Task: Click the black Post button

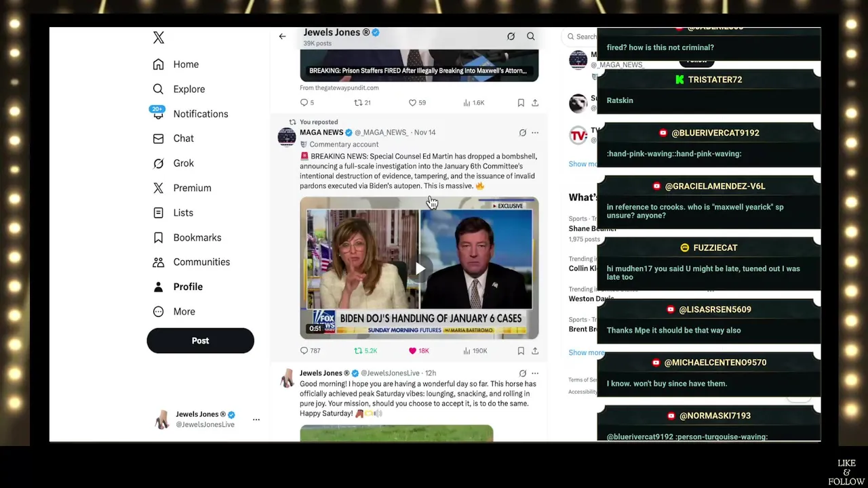Action: (200, 341)
